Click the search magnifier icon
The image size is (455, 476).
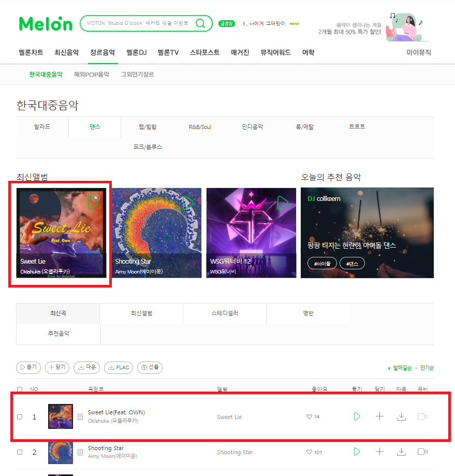pyautogui.click(x=200, y=23)
